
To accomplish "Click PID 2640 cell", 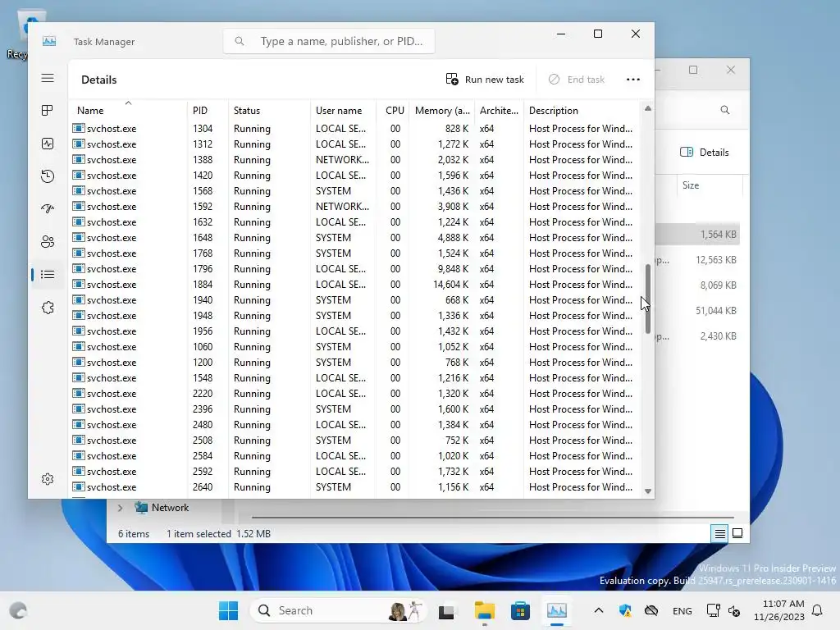I will click(203, 487).
